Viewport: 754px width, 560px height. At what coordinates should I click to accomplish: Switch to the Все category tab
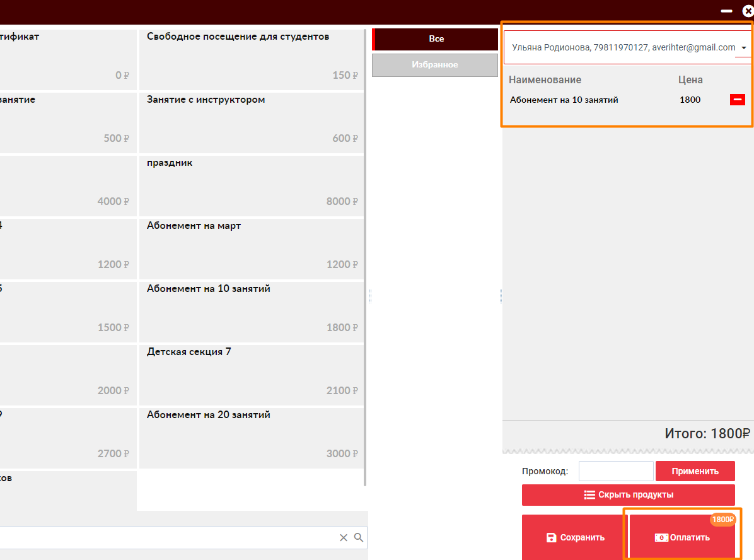click(436, 39)
